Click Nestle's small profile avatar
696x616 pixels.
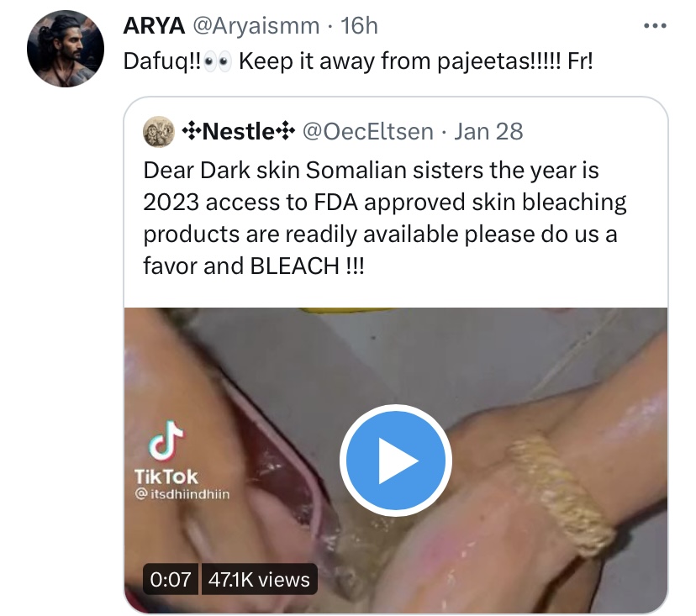coord(159,131)
